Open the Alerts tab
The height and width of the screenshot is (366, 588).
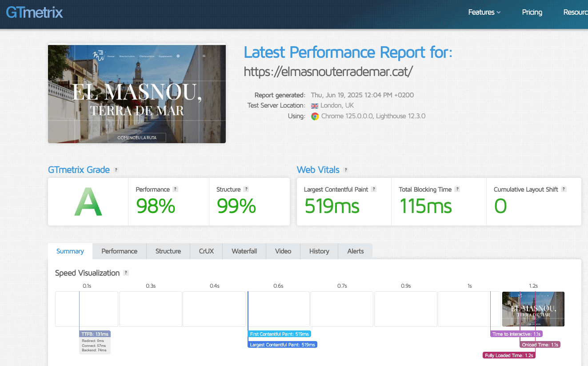click(x=356, y=251)
